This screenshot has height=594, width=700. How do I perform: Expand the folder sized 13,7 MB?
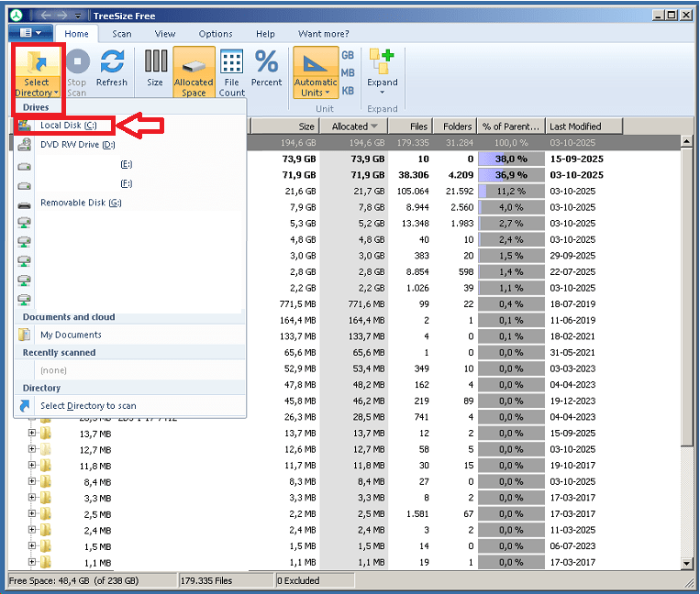point(32,434)
